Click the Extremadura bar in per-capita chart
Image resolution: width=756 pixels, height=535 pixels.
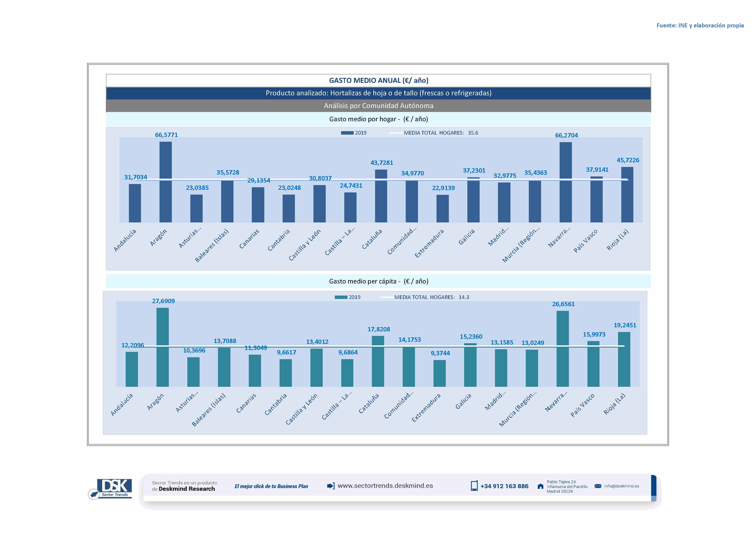point(439,373)
